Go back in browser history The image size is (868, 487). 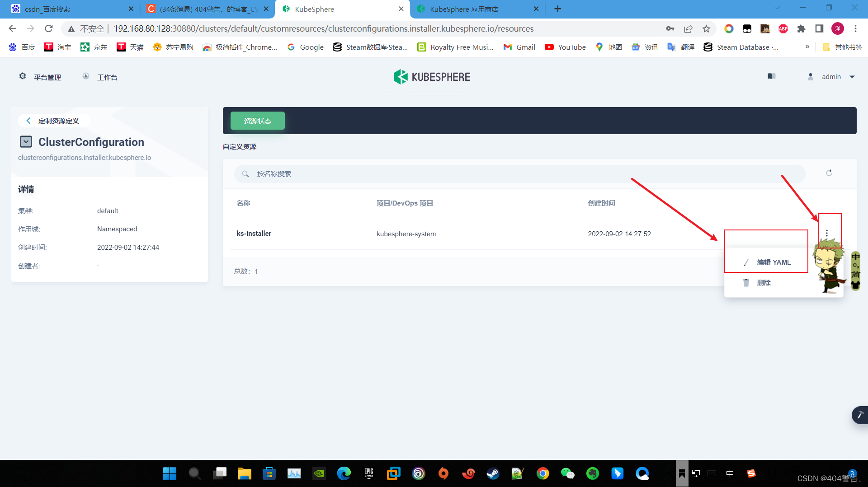pos(12,28)
